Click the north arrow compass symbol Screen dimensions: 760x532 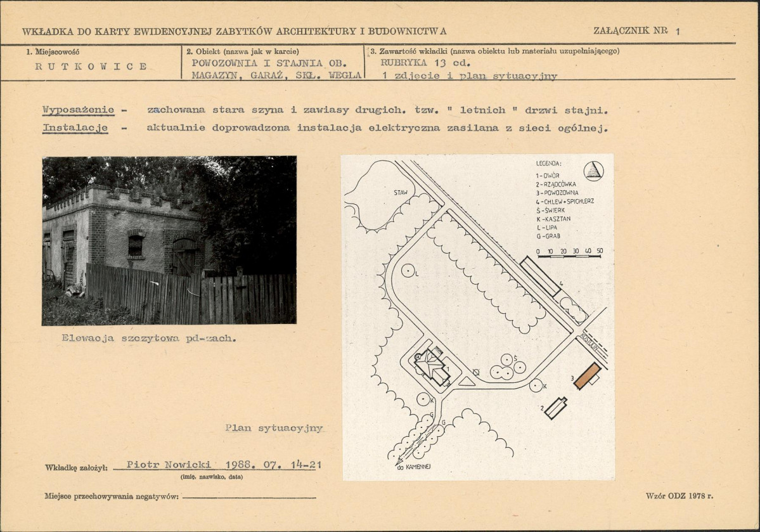593,171
